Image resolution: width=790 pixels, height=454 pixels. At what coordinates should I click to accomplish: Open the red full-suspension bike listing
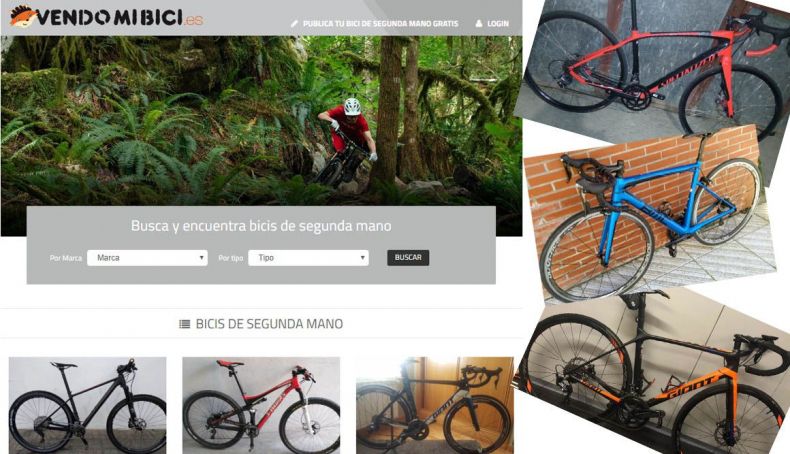coord(261,406)
